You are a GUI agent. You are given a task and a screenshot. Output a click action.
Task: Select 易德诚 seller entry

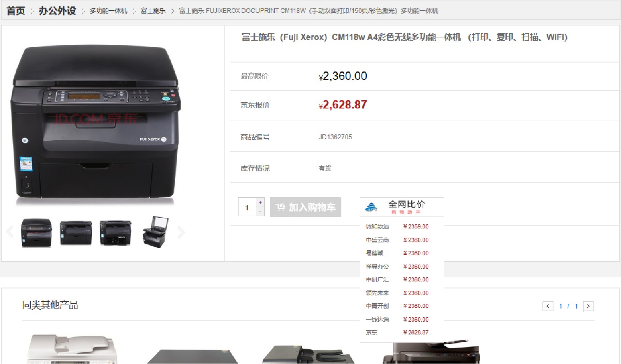374,253
